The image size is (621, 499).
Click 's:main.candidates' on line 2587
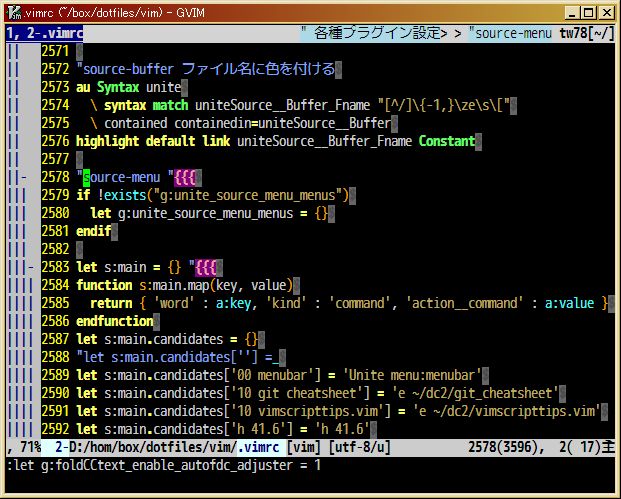(164, 339)
